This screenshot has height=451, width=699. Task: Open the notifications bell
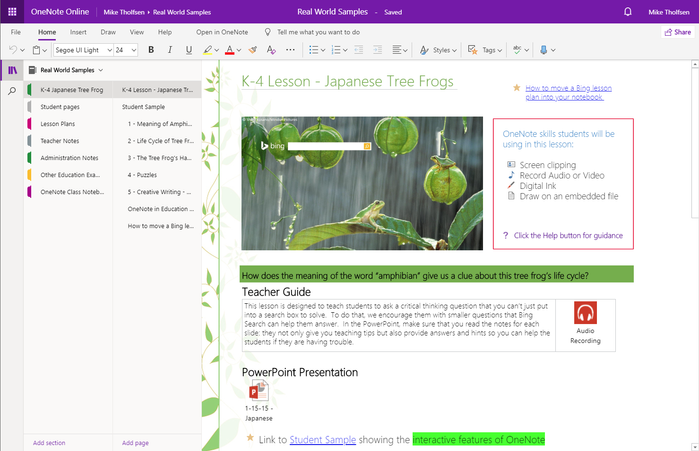coord(628,12)
